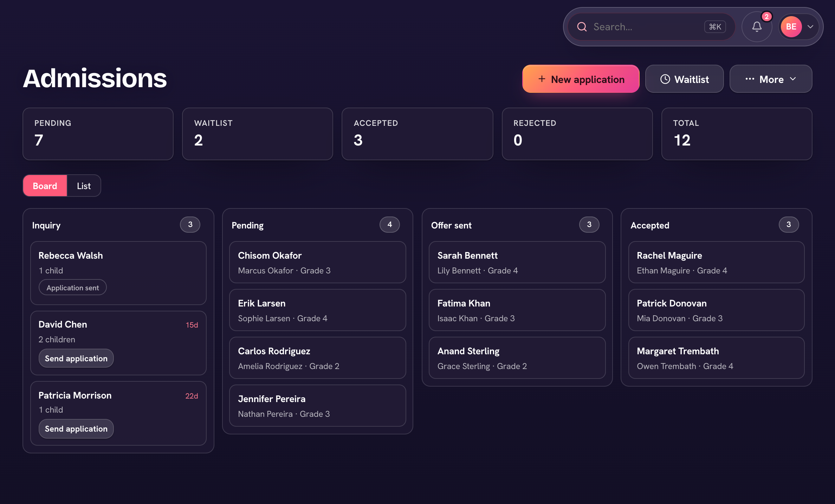Open the Patrick Donovan accepted card
This screenshot has width=835, height=504.
717,310
